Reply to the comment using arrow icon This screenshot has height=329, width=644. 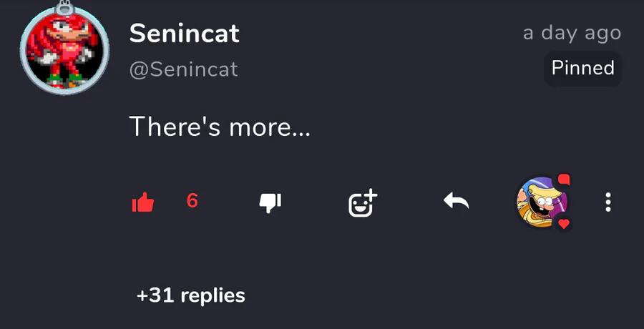click(x=456, y=202)
